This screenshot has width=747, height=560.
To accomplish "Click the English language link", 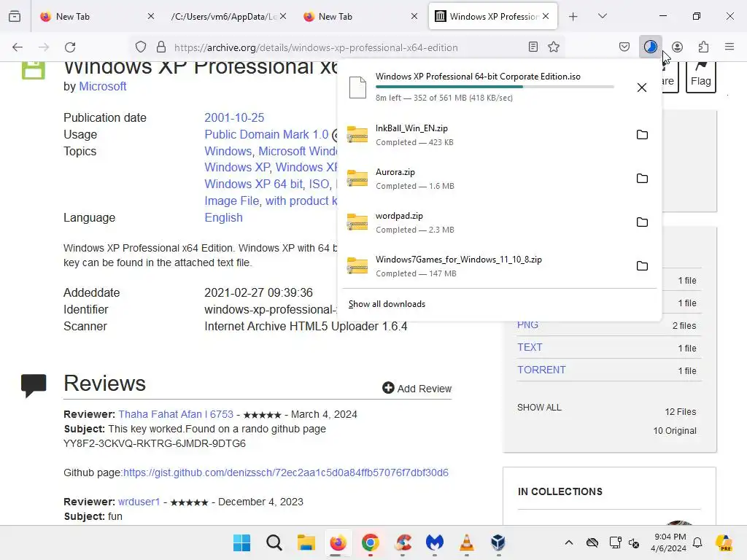I will 223,217.
